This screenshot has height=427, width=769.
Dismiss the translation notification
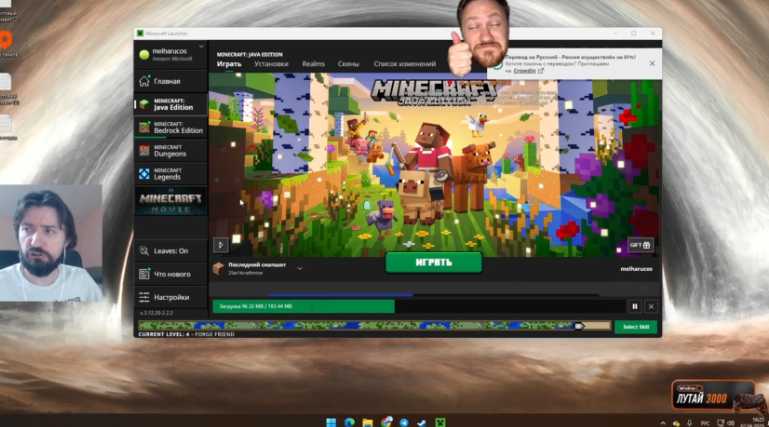(652, 63)
